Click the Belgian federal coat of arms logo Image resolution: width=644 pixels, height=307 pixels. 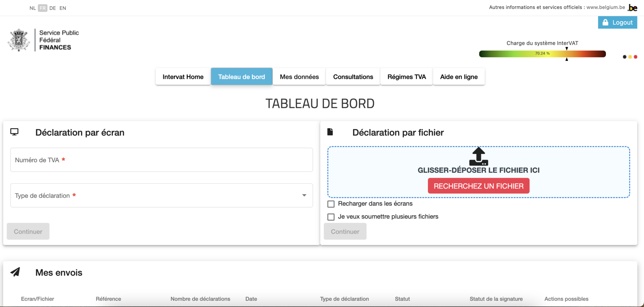click(19, 40)
